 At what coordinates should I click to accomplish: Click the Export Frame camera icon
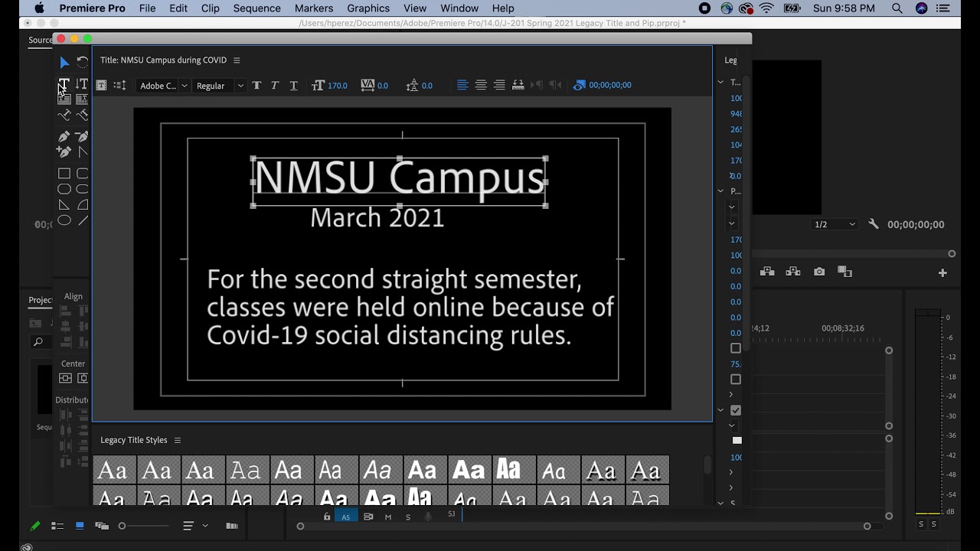coord(819,272)
